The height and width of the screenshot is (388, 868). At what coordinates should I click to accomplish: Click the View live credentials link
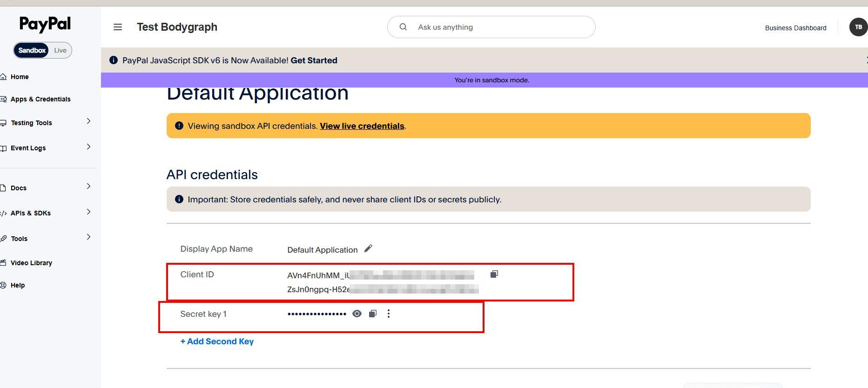point(362,126)
